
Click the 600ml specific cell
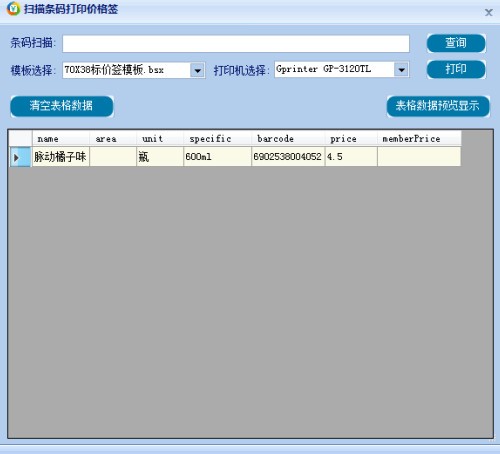217,157
